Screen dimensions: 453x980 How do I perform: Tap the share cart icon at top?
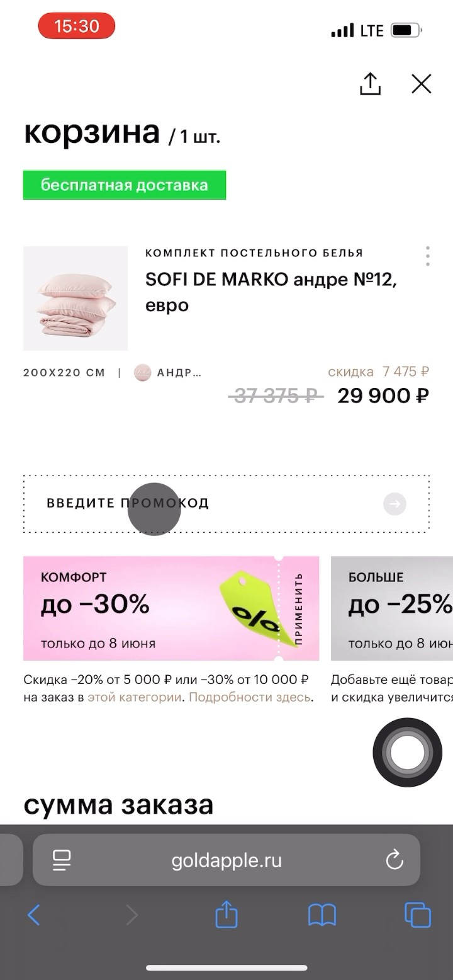(x=370, y=84)
